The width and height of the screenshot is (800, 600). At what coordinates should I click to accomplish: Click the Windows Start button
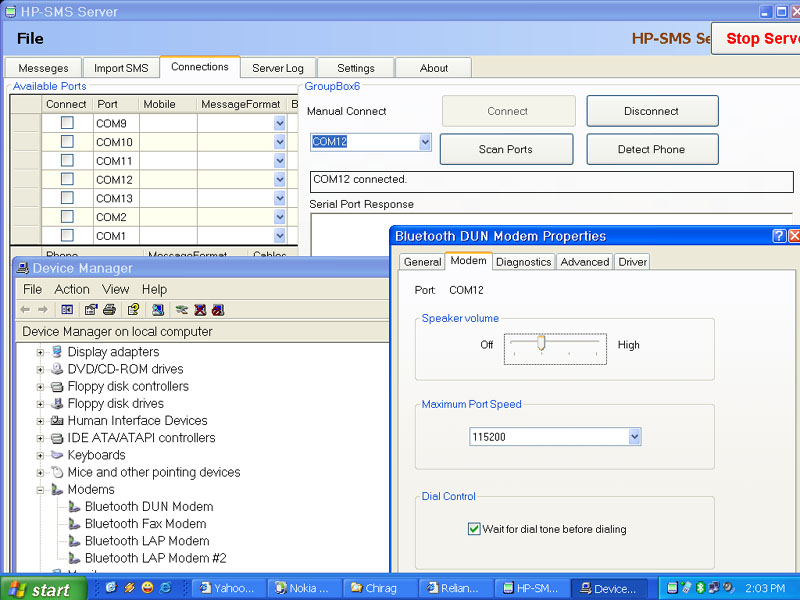(44, 589)
